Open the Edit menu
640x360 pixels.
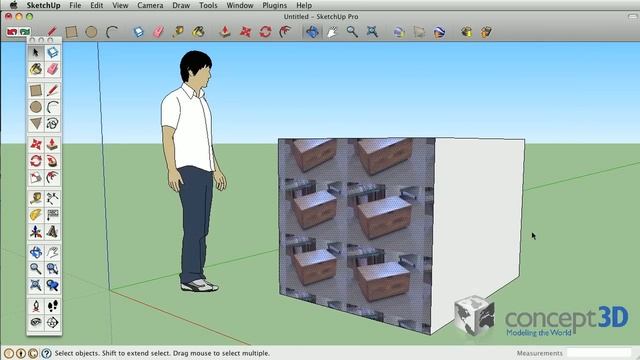[96, 5]
